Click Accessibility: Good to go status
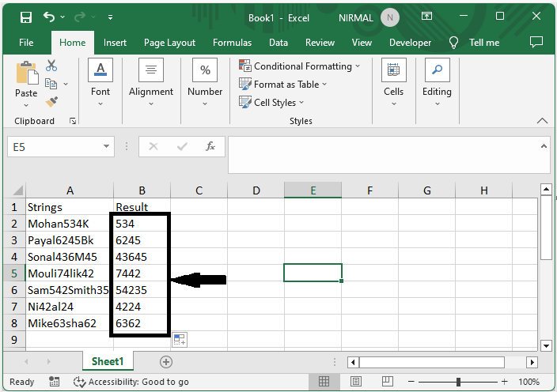557x392 pixels. point(131,382)
